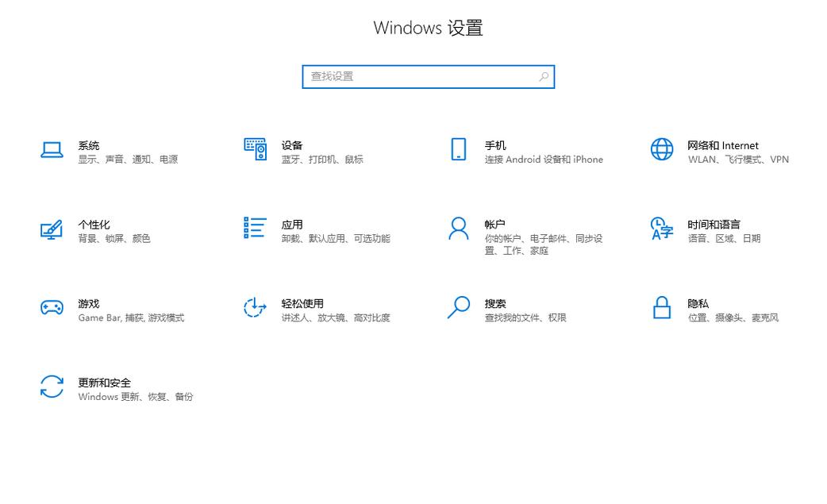This screenshot has width=827, height=504.
Task: Open Network and Internet via globe icon
Action: [x=661, y=149]
